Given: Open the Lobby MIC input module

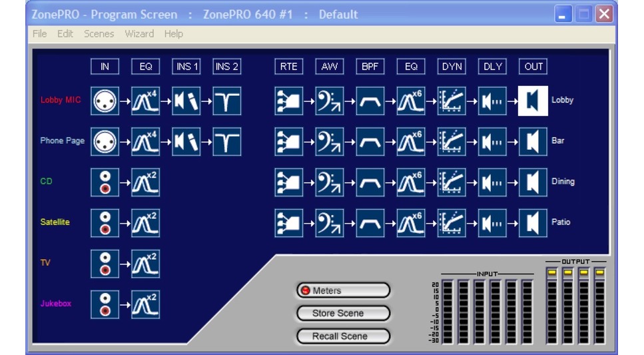Looking at the screenshot, I should (105, 101).
